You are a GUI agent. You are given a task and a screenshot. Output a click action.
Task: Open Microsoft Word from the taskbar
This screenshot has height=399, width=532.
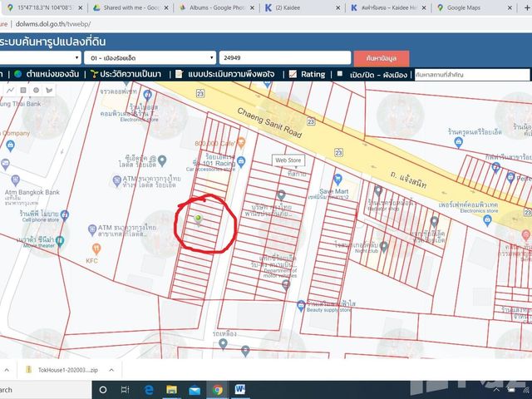(240, 390)
